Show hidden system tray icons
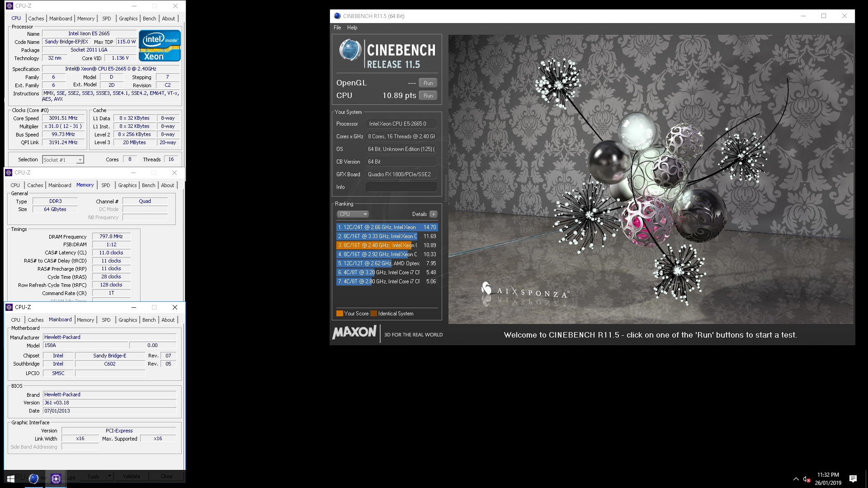The height and width of the screenshot is (488, 868). point(796,479)
